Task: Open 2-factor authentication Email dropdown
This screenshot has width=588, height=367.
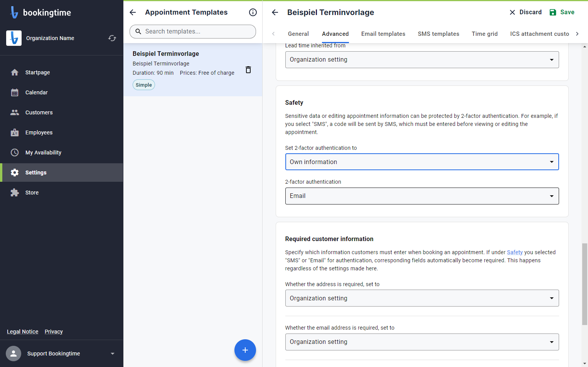Action: coord(422,196)
